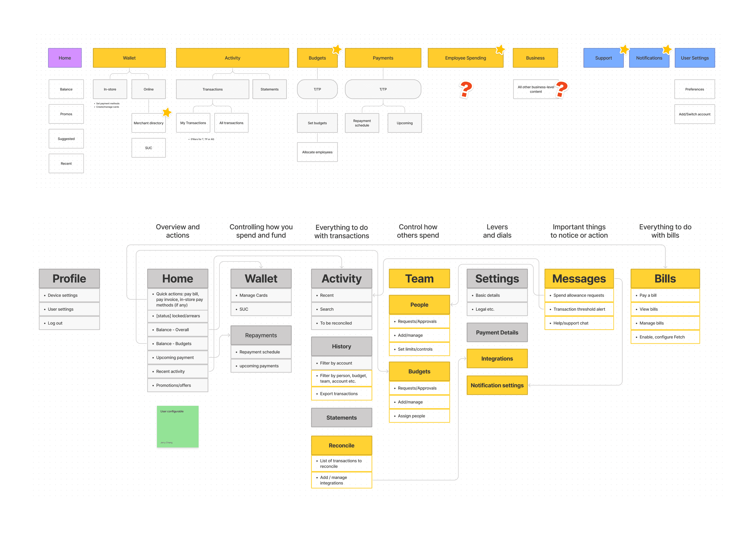Click the Repayment schedule node under Payments
Screen dimensions: 756x538
click(x=362, y=123)
